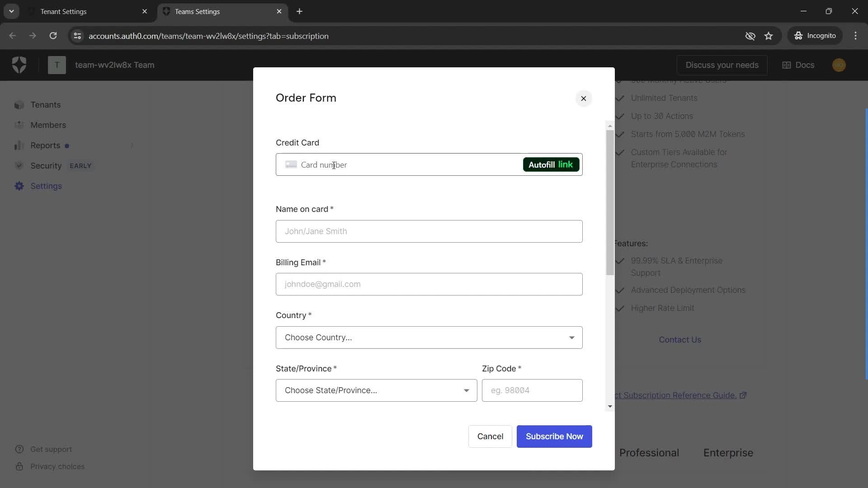Click the Tenants cube icon
This screenshot has width=868, height=488.
(19, 105)
